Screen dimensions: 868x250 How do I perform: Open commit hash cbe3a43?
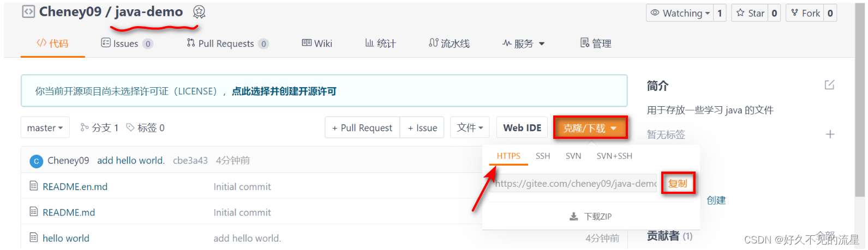tap(190, 160)
